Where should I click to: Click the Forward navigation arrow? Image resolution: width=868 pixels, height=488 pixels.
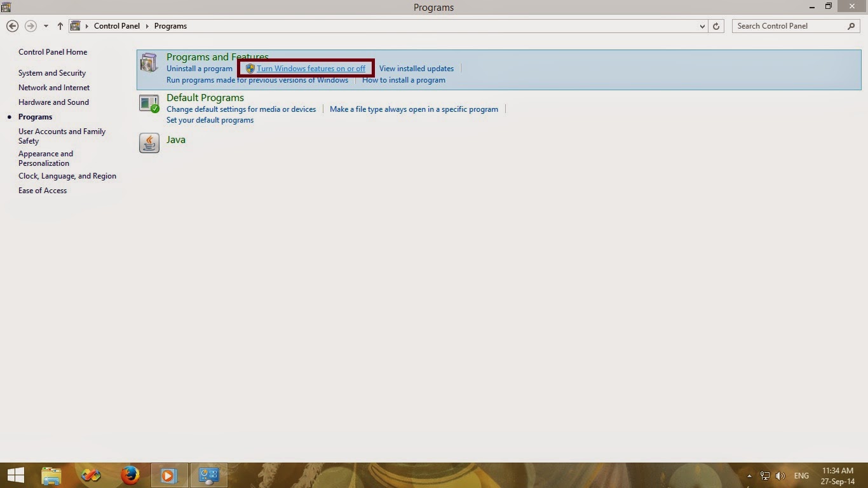30,26
